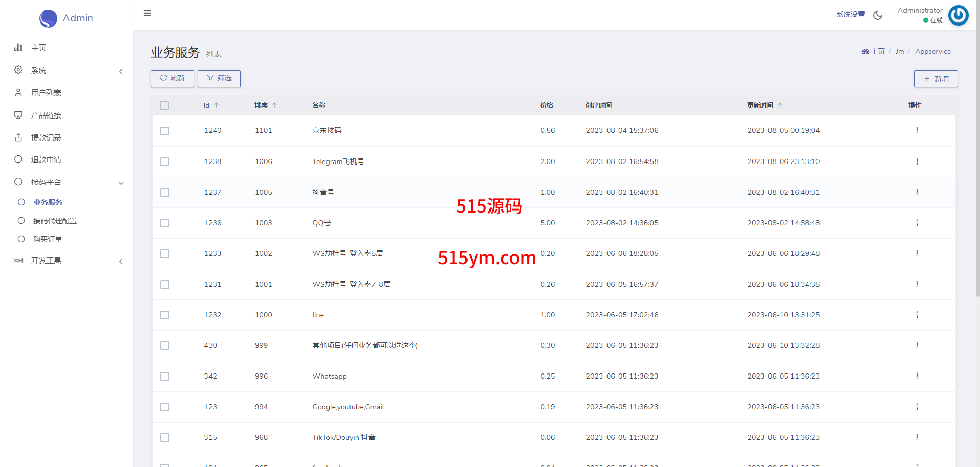Check the select-all header checkbox

[x=164, y=106]
